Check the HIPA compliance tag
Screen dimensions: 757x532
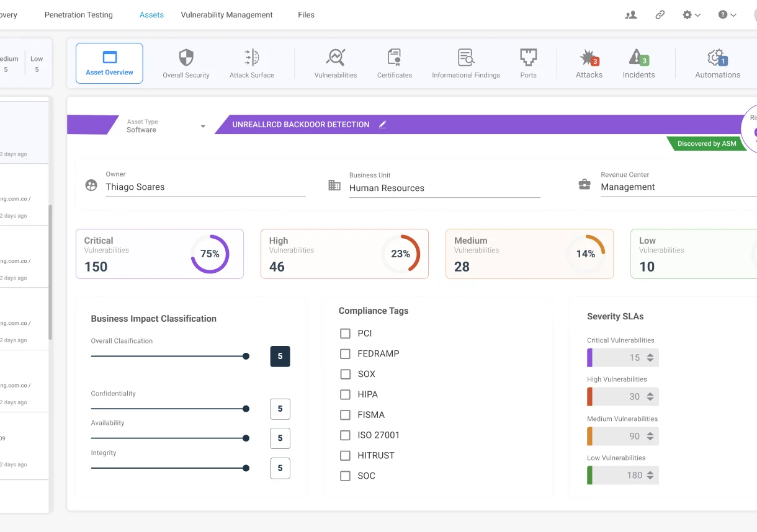(x=346, y=395)
